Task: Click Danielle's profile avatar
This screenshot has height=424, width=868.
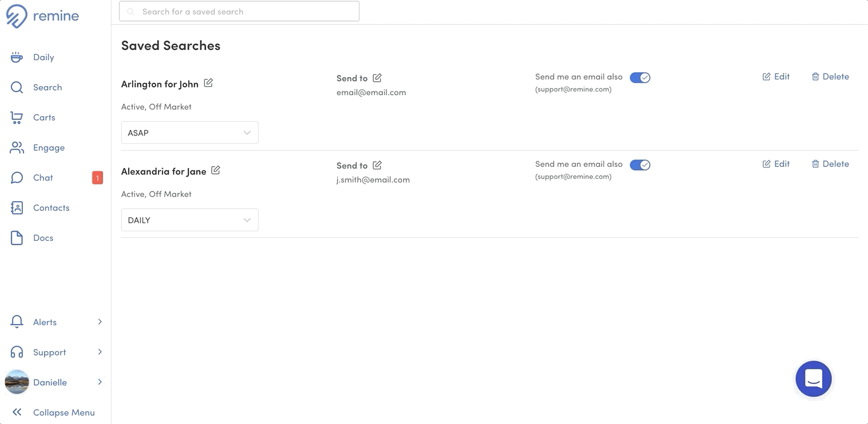Action: (x=17, y=382)
